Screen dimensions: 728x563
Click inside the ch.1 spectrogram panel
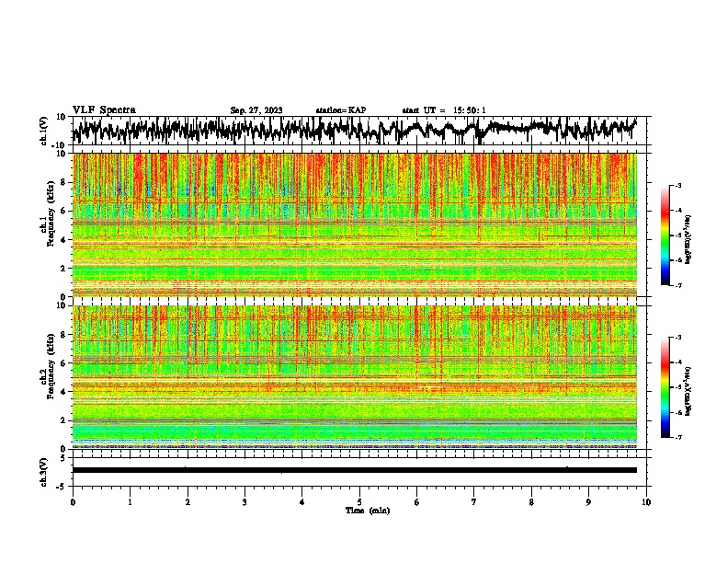point(355,224)
